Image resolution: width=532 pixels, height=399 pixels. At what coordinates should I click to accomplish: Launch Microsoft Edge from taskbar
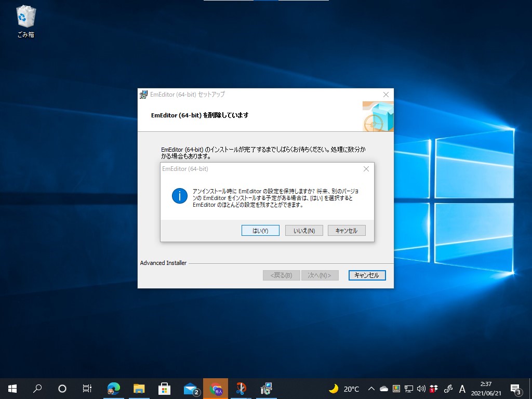click(114, 389)
